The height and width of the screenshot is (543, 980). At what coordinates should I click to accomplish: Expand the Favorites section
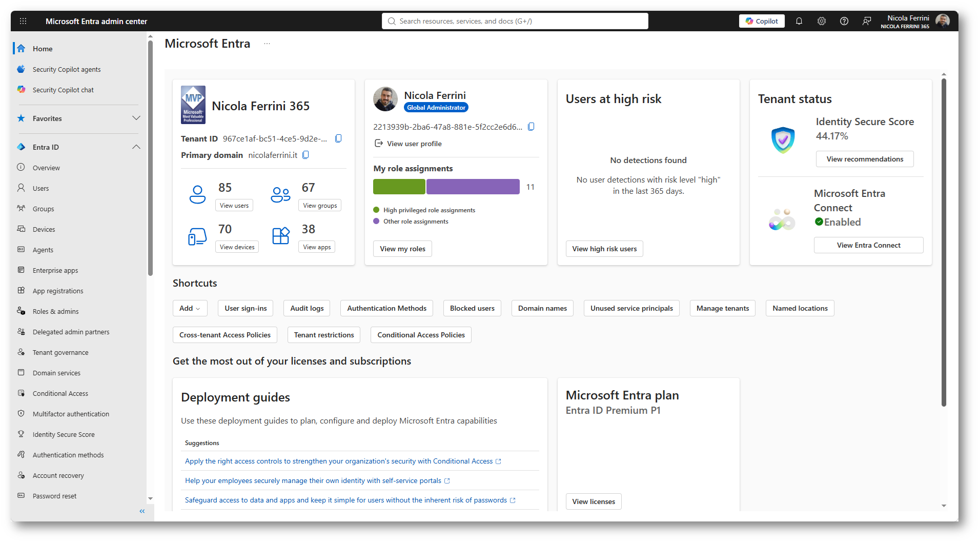136,118
